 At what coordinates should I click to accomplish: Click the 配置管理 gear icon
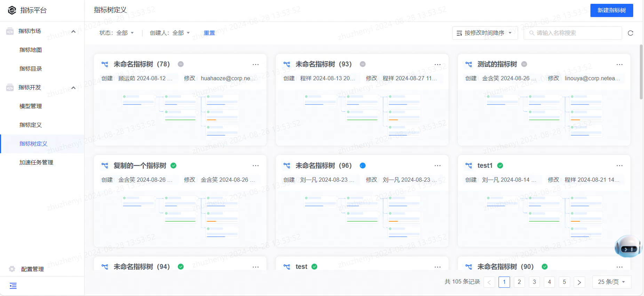tap(12, 269)
